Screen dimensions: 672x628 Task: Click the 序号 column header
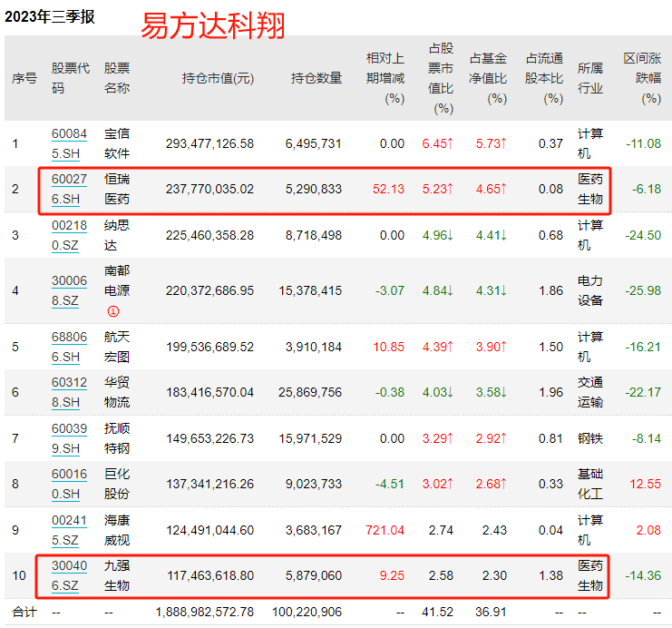(24, 78)
